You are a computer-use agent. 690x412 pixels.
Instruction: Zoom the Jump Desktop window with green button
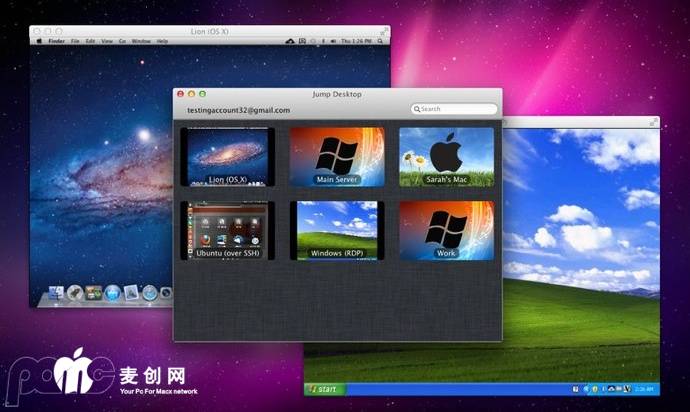click(202, 94)
